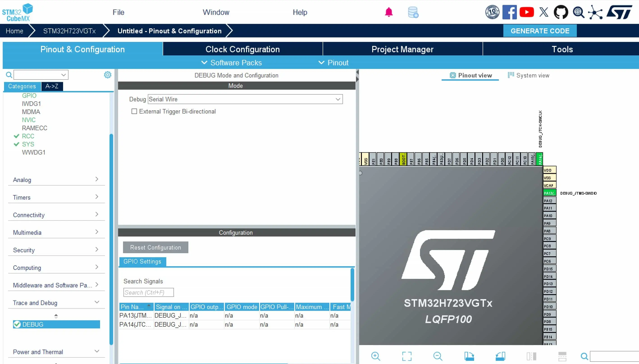
Task: Open the categories settings gear icon
Action: 107,75
